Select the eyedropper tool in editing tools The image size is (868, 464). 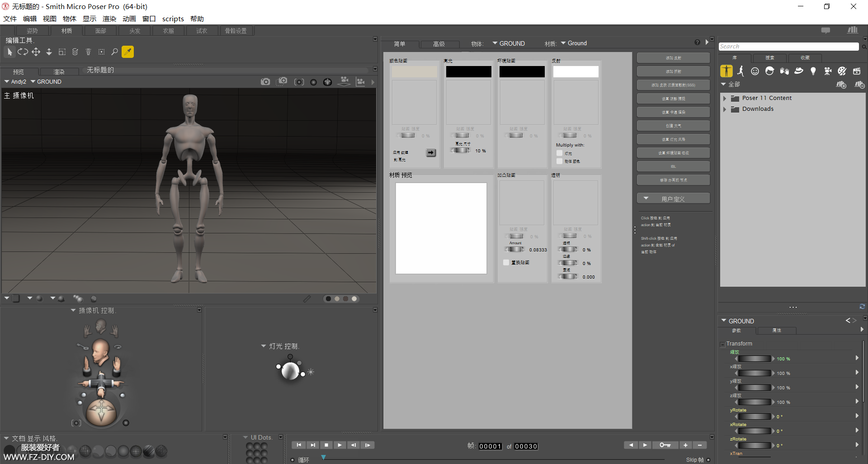coord(128,52)
